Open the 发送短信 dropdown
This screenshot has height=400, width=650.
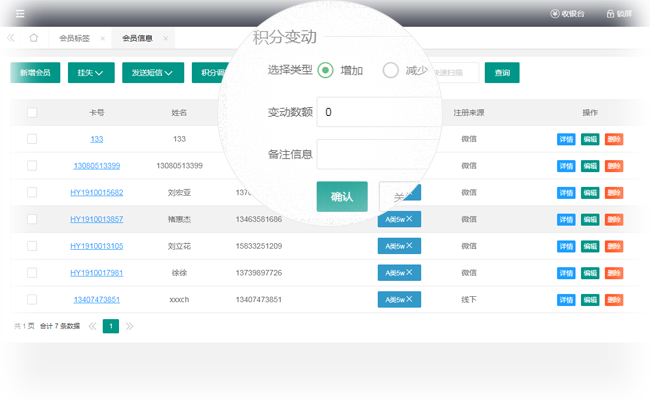(x=153, y=73)
